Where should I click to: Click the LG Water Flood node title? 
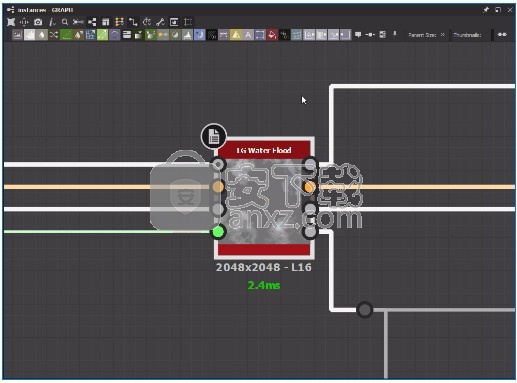click(264, 150)
